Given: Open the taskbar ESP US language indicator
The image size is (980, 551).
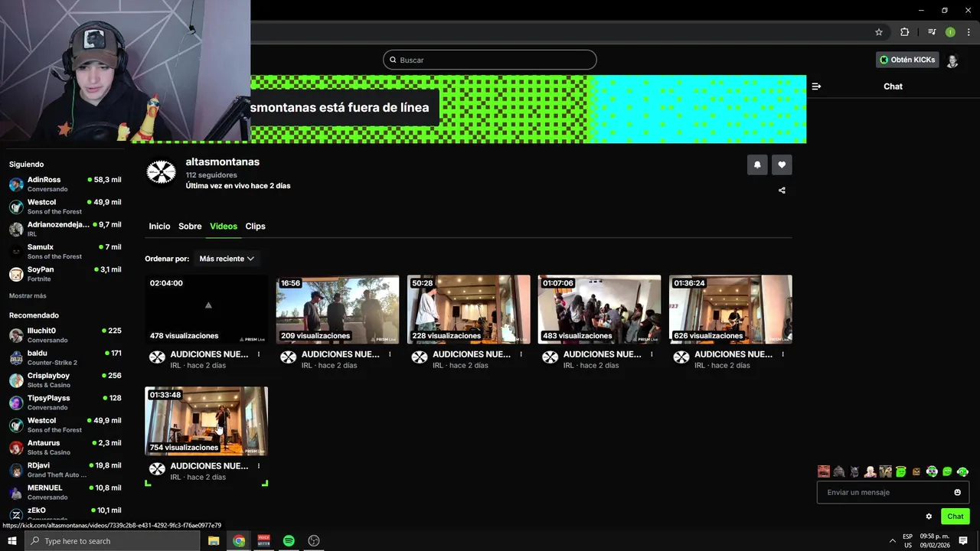Looking at the screenshot, I should click(908, 541).
